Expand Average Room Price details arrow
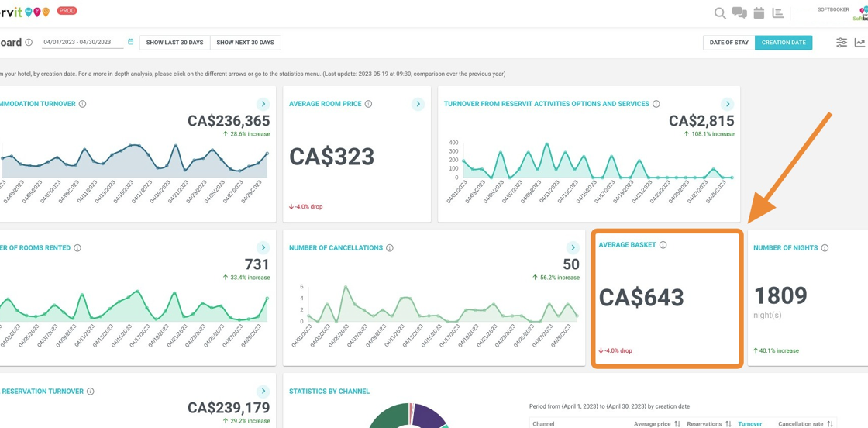Viewport: 868px width, 428px height. pos(418,104)
